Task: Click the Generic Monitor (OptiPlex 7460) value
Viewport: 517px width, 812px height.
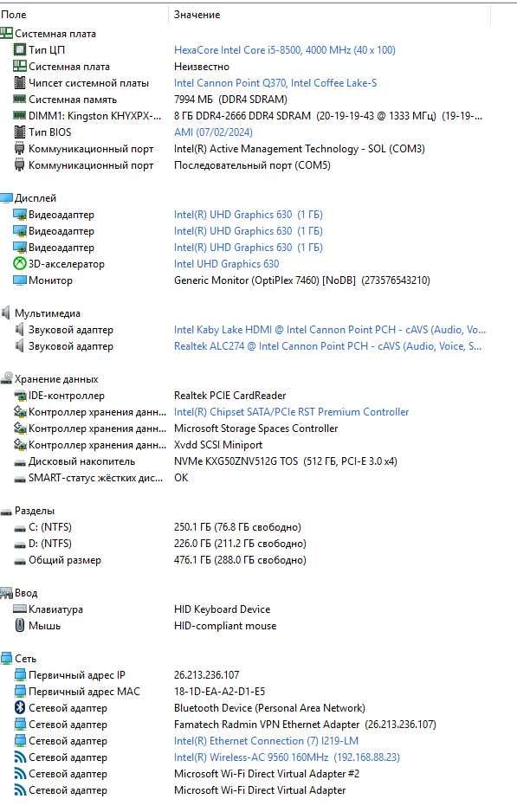Action: pos(301,280)
